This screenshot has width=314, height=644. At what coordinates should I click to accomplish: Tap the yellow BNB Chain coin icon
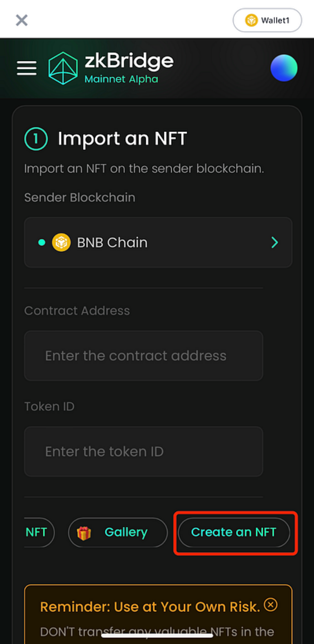(x=61, y=242)
